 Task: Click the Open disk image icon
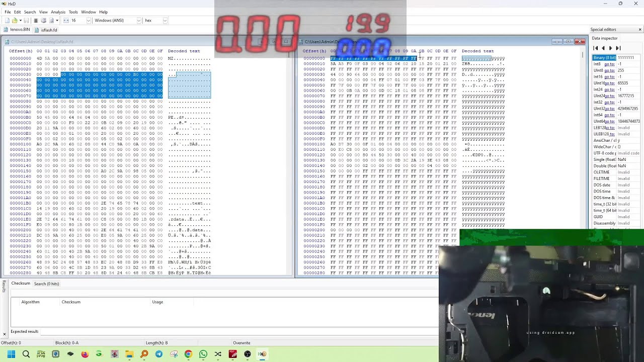[51, 21]
